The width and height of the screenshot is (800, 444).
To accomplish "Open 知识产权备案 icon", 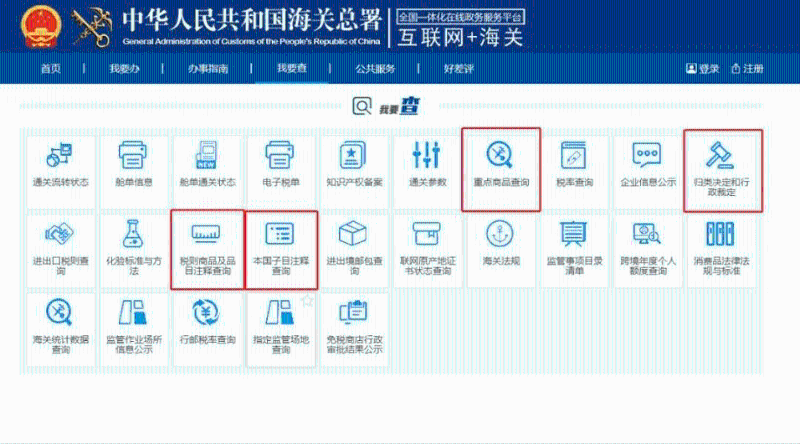I will pos(353,155).
